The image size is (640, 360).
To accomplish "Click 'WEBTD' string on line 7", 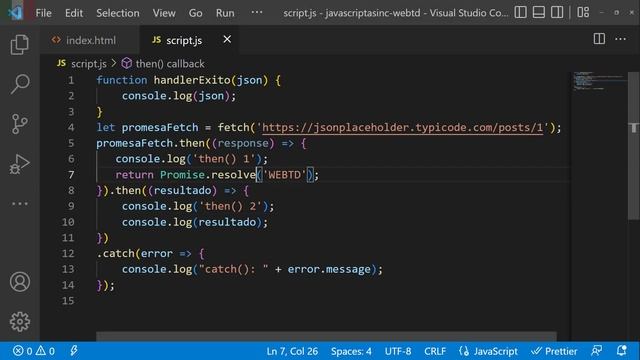I will coord(284,175).
